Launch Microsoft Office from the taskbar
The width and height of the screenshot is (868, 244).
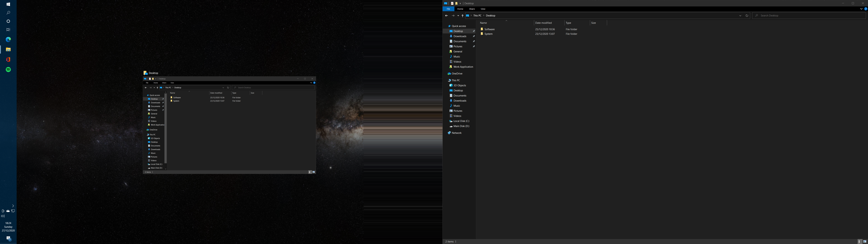(x=8, y=59)
